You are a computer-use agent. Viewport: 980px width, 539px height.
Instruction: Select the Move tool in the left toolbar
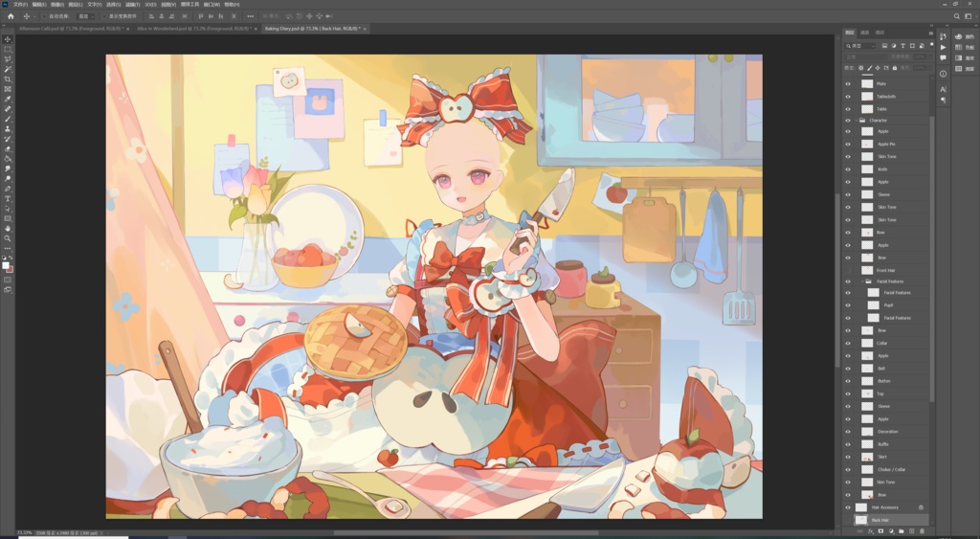point(8,39)
